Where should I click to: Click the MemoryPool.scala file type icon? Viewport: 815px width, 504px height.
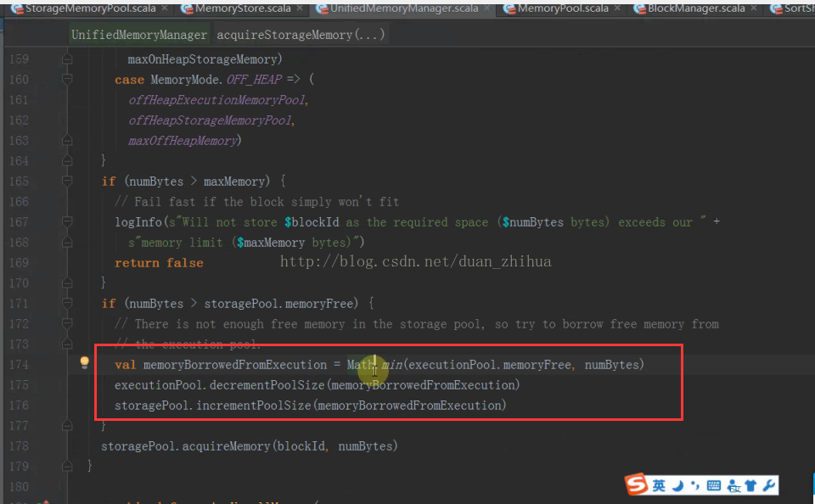pos(509,8)
